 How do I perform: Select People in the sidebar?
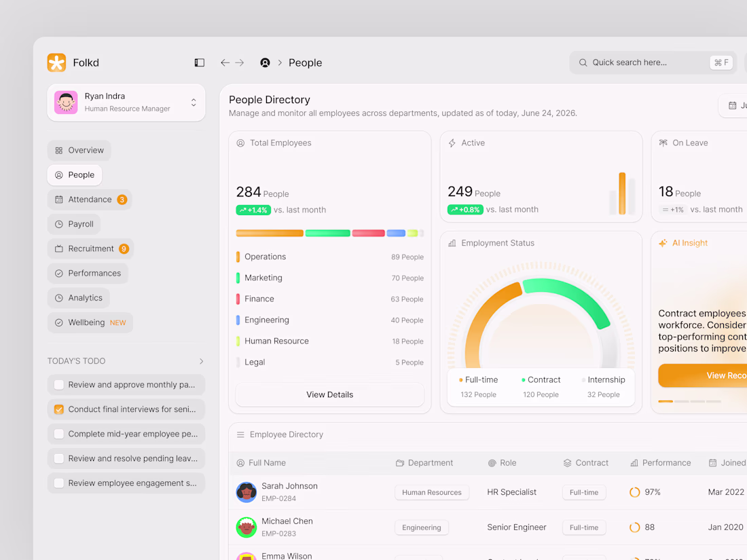74,174
